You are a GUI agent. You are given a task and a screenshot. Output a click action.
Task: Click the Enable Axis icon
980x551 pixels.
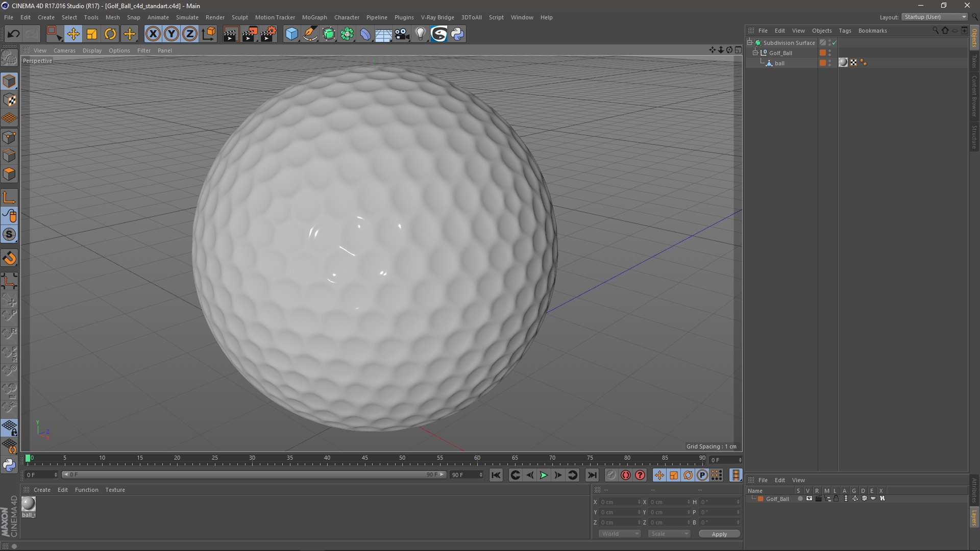(9, 197)
